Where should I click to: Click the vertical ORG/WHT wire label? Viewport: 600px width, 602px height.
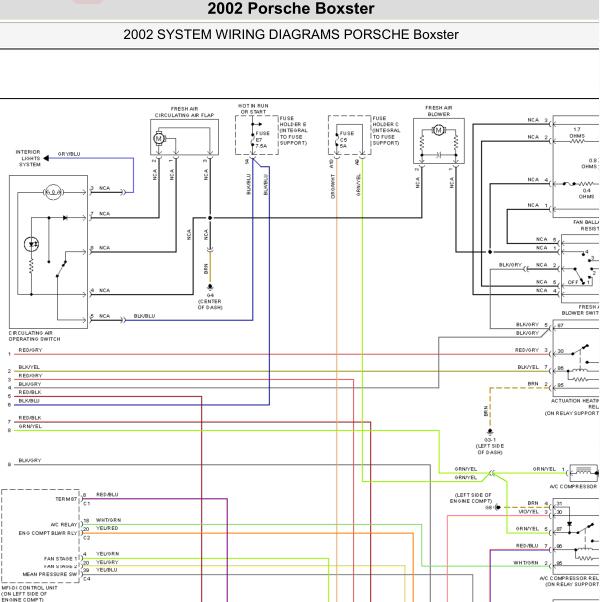tap(332, 187)
